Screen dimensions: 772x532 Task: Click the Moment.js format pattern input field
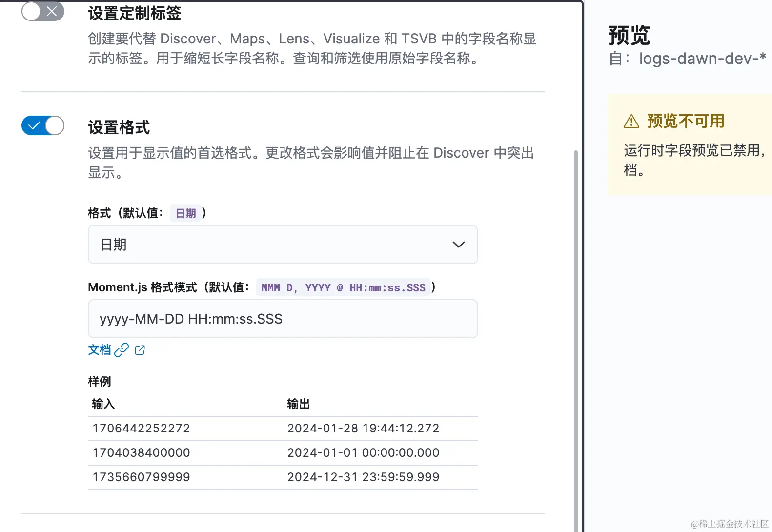click(283, 319)
